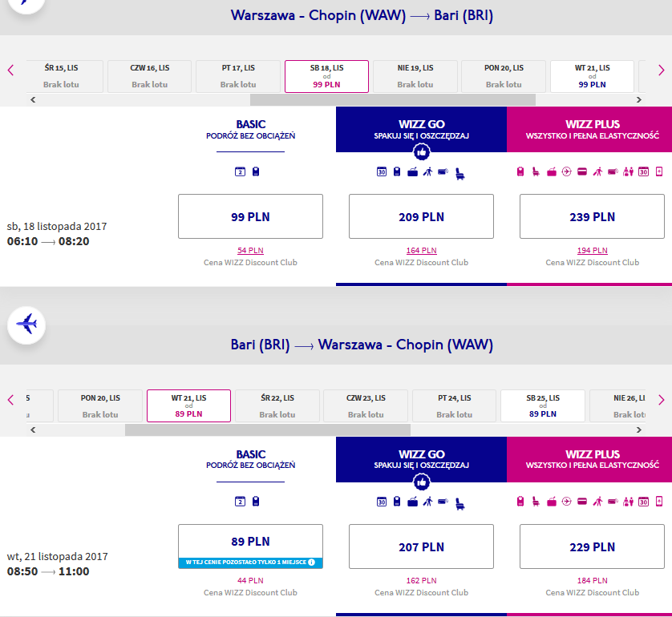Choose the 209 PLN WIZZ GO outbound fare
The width and height of the screenshot is (672, 617).
pos(421,216)
